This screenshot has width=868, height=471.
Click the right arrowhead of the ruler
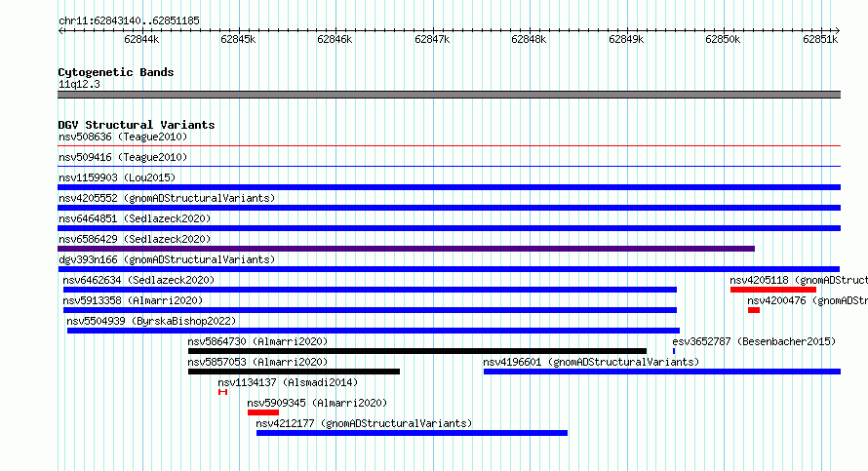point(838,31)
